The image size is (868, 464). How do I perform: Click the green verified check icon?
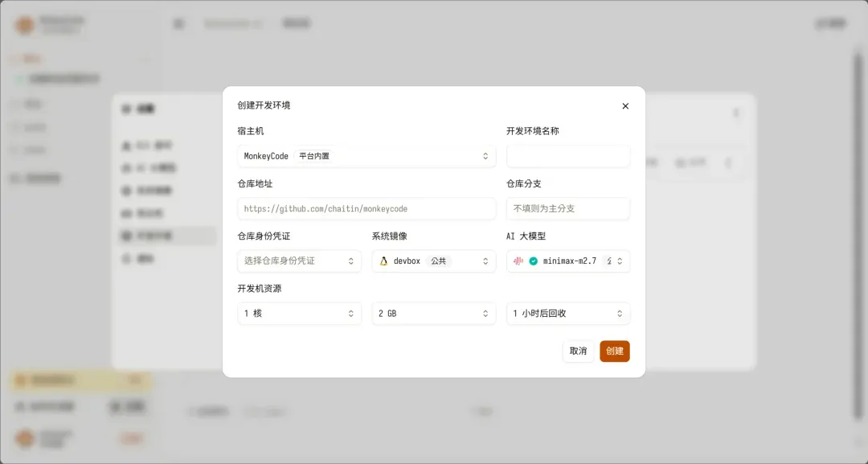click(533, 261)
